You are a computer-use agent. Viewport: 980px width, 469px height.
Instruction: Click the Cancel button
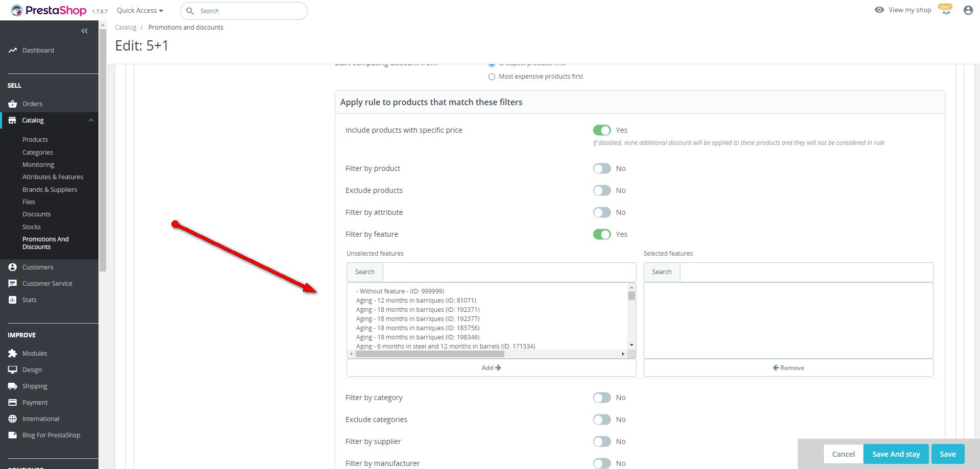tap(843, 454)
